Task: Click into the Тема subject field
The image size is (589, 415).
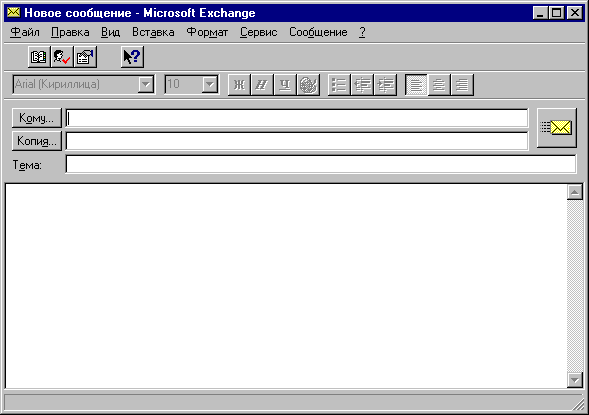Action: click(321, 164)
